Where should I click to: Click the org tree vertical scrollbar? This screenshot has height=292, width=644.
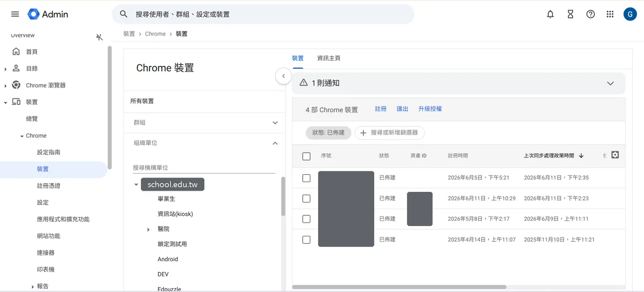pyautogui.click(x=283, y=196)
